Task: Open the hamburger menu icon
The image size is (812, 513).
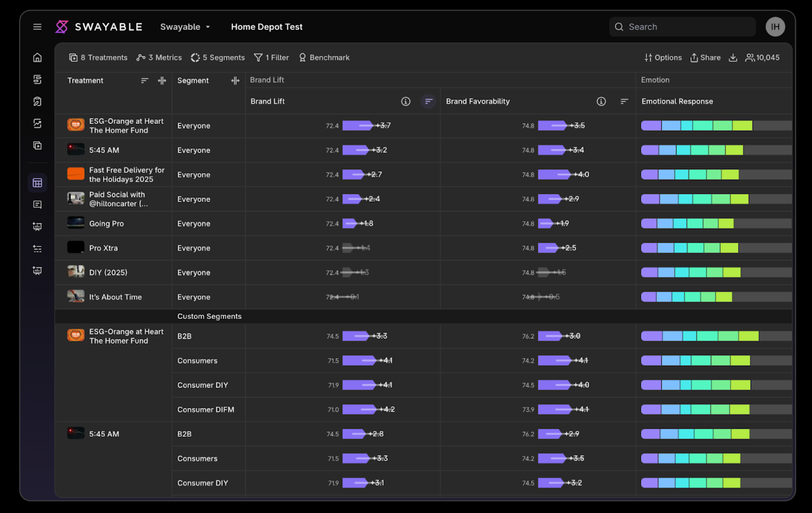Action: coord(37,27)
